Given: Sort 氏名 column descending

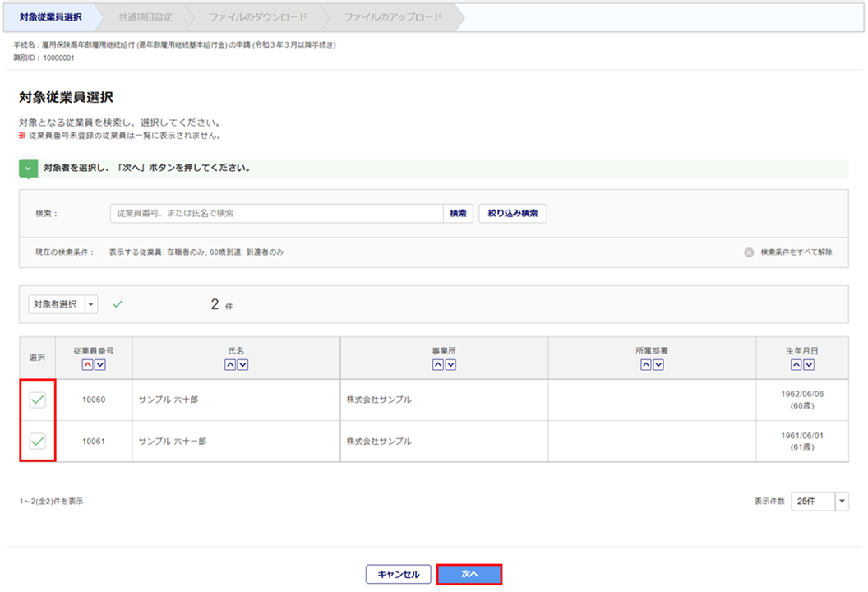Looking at the screenshot, I should click(x=242, y=364).
